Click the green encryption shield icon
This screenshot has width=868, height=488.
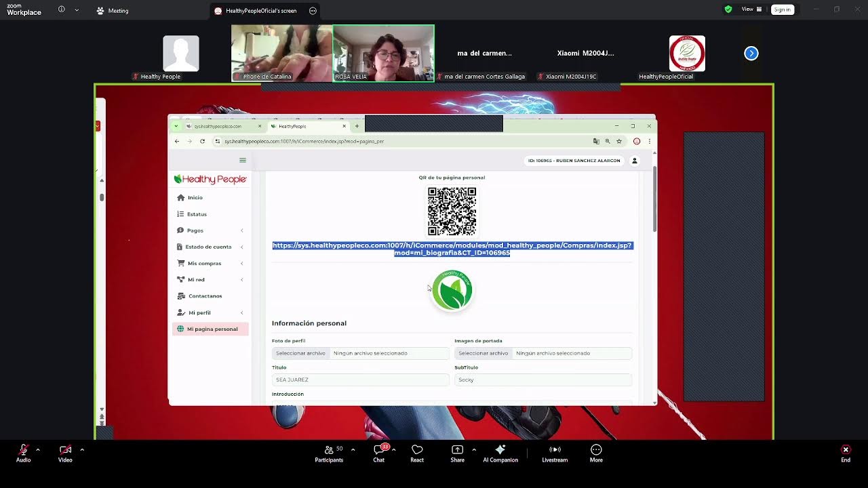(x=728, y=9)
